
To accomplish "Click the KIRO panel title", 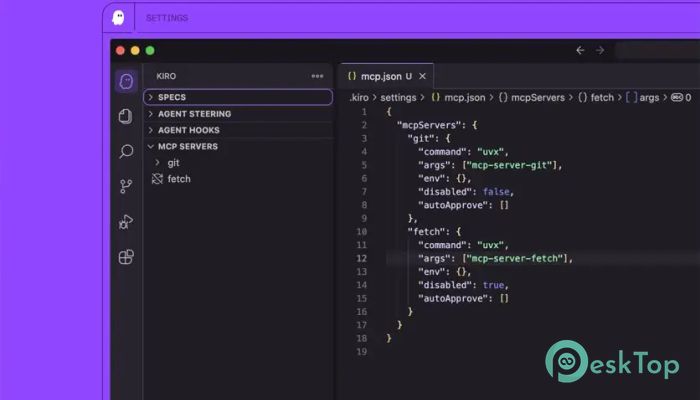I will (166, 76).
